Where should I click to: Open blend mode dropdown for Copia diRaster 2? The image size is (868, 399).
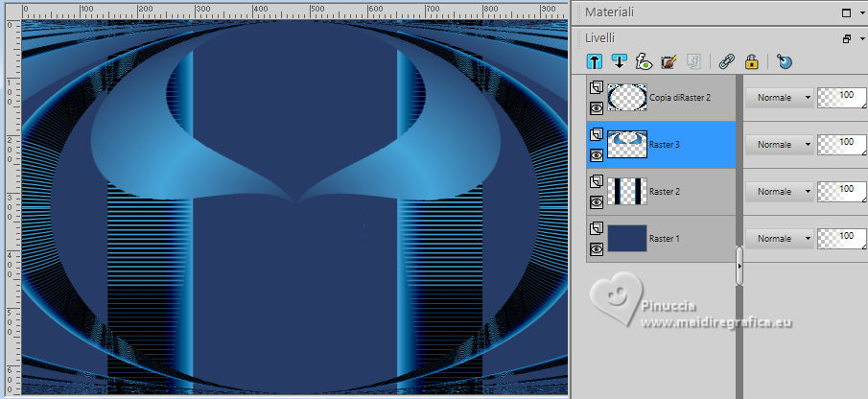coord(780,98)
